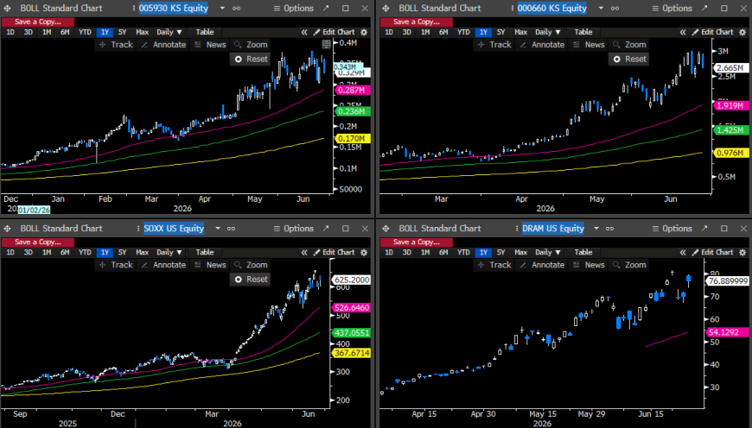Select the 1M range tab in SOXX US panel
Image resolution: width=752 pixels, height=428 pixels.
pos(47,252)
